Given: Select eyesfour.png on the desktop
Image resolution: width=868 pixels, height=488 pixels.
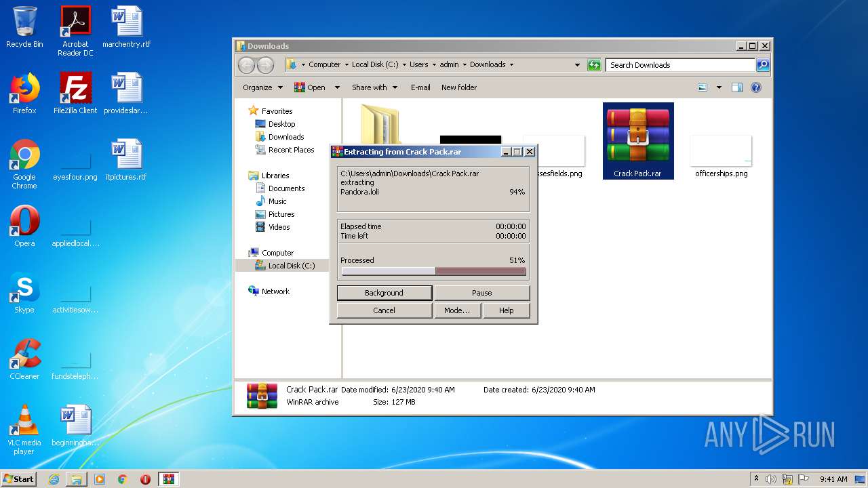Looking at the screenshot, I should [x=75, y=164].
